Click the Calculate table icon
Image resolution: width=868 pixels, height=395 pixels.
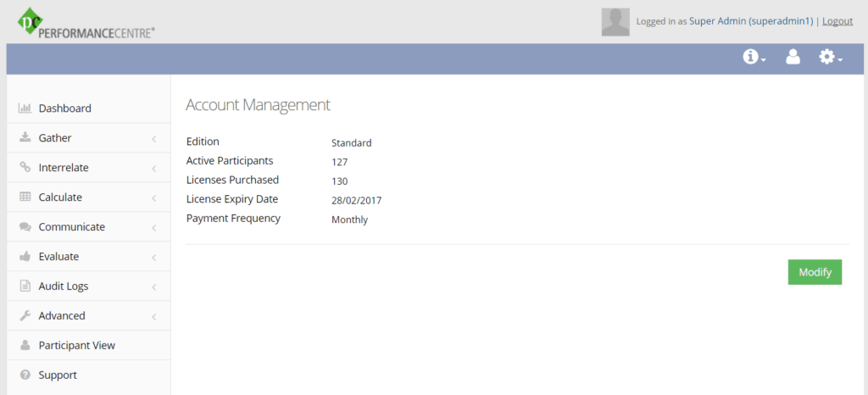25,197
